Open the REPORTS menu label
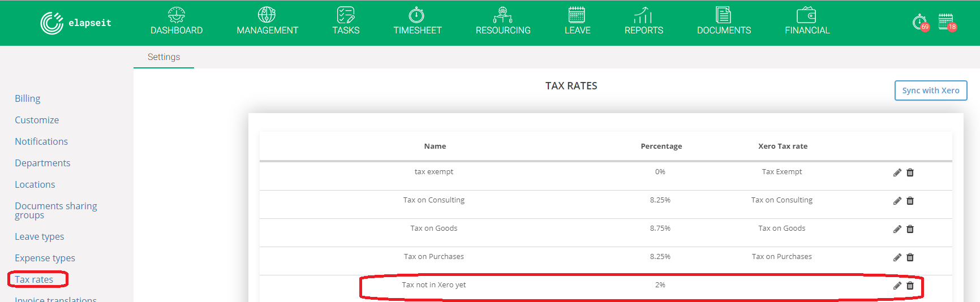 pyautogui.click(x=644, y=31)
